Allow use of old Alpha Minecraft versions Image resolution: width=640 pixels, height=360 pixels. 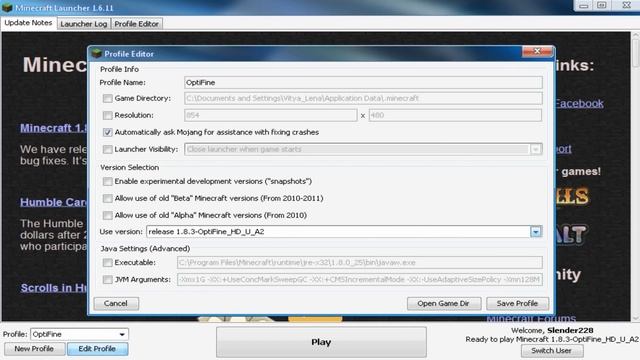click(107, 215)
